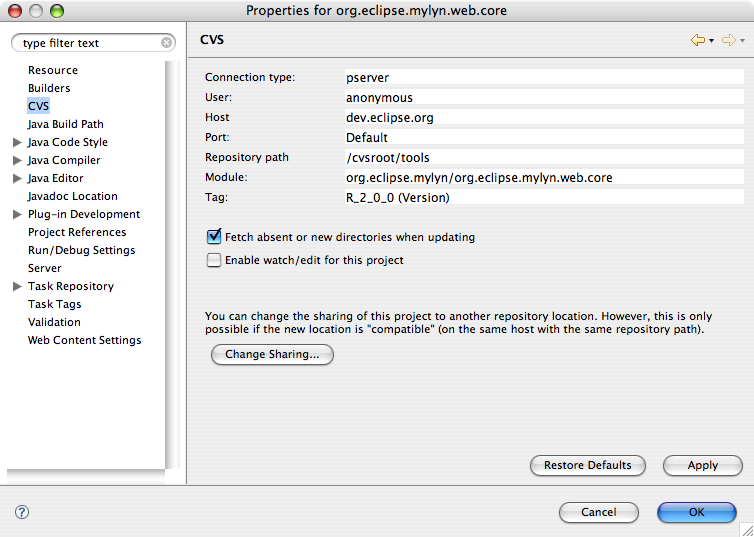The width and height of the screenshot is (754, 537).
Task: Open help via the question mark icon
Action: tap(22, 512)
